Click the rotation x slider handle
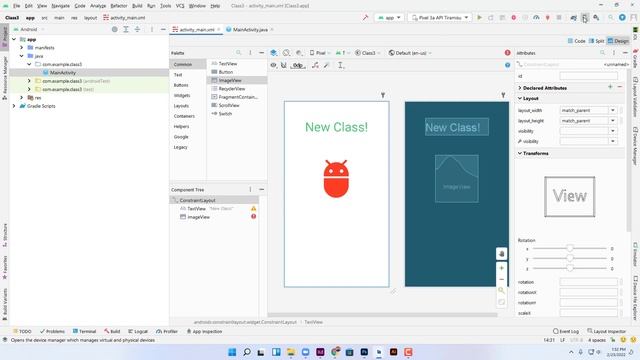 [570, 248]
